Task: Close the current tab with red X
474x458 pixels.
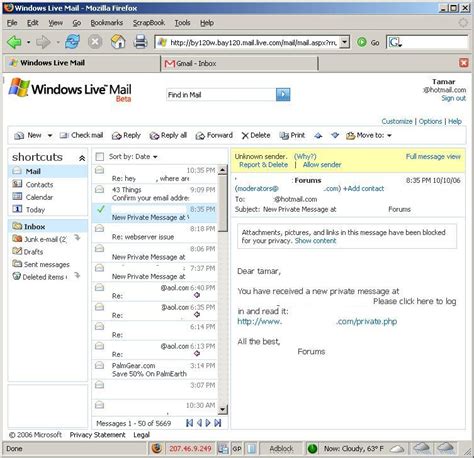Action: 463,63
